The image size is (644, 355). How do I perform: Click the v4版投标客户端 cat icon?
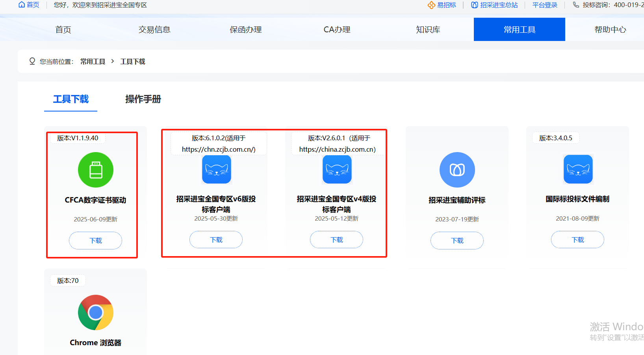337,169
